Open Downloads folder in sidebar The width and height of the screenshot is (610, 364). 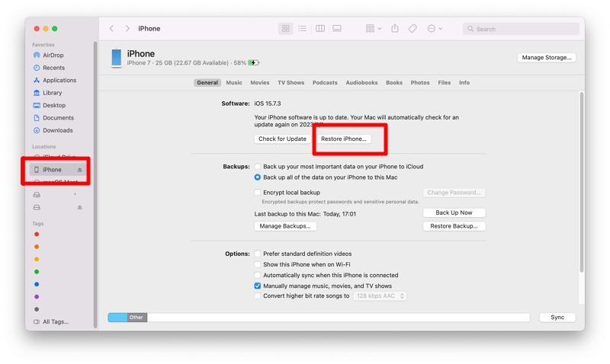58,130
